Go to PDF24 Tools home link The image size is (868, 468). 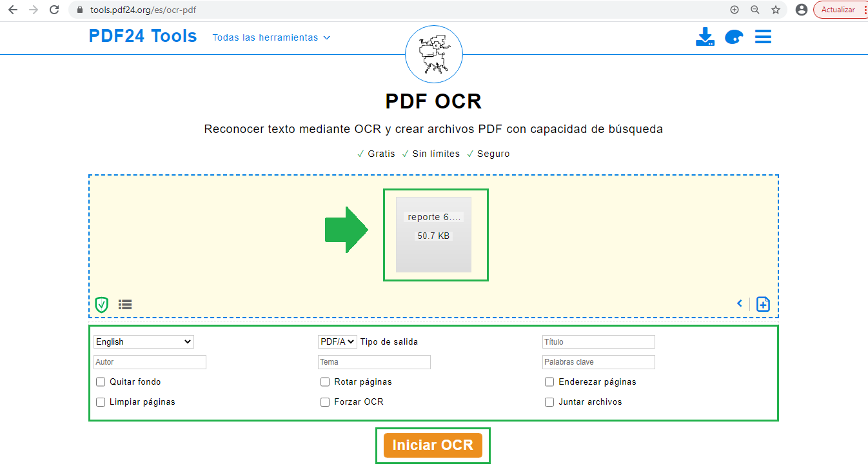click(143, 36)
